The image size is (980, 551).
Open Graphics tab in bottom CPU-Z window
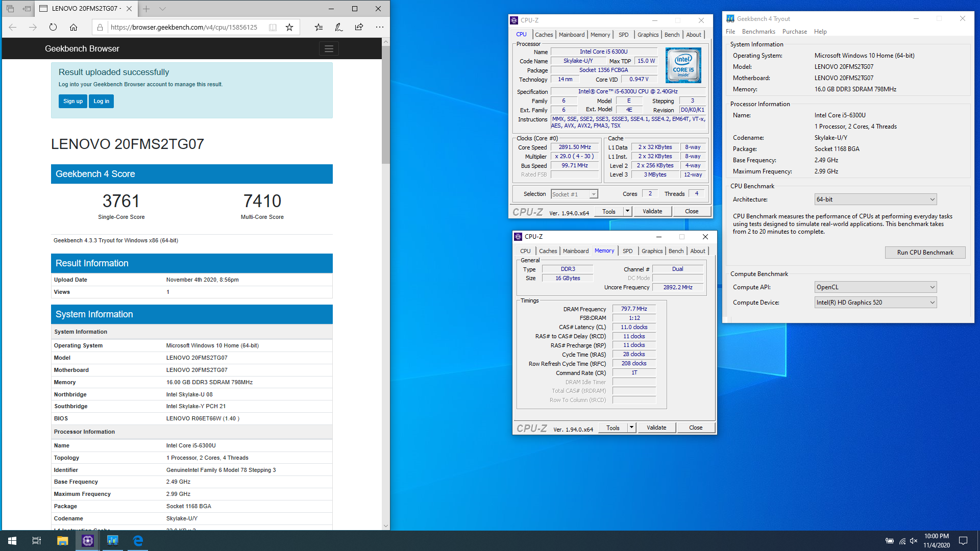point(652,251)
